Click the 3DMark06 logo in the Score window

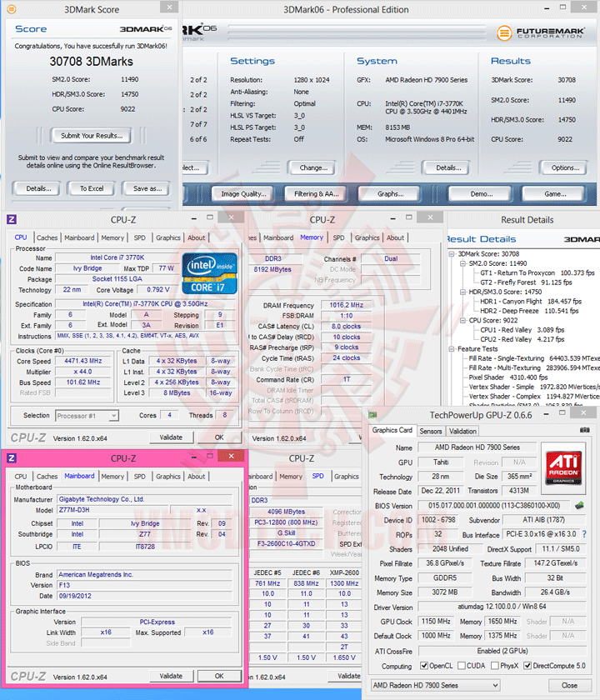pyautogui.click(x=146, y=29)
